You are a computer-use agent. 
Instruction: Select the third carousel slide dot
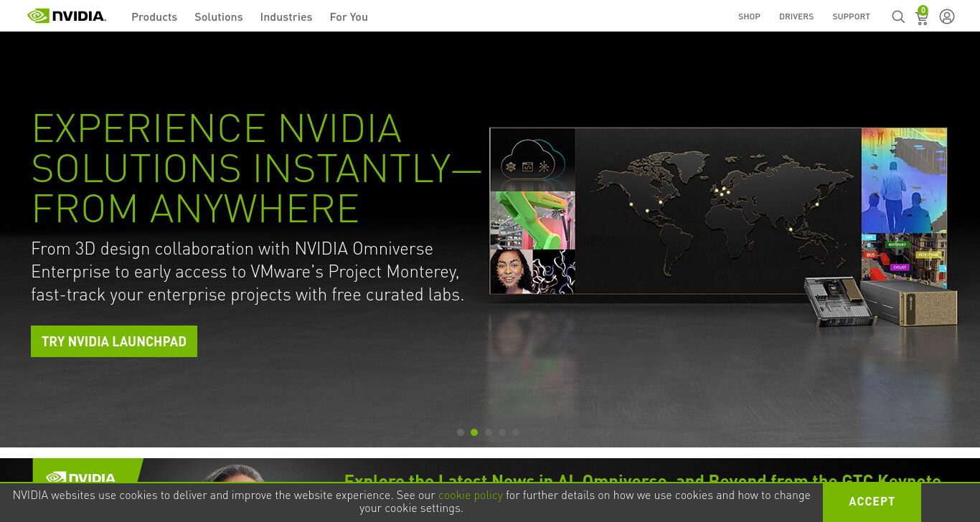pyautogui.click(x=489, y=432)
